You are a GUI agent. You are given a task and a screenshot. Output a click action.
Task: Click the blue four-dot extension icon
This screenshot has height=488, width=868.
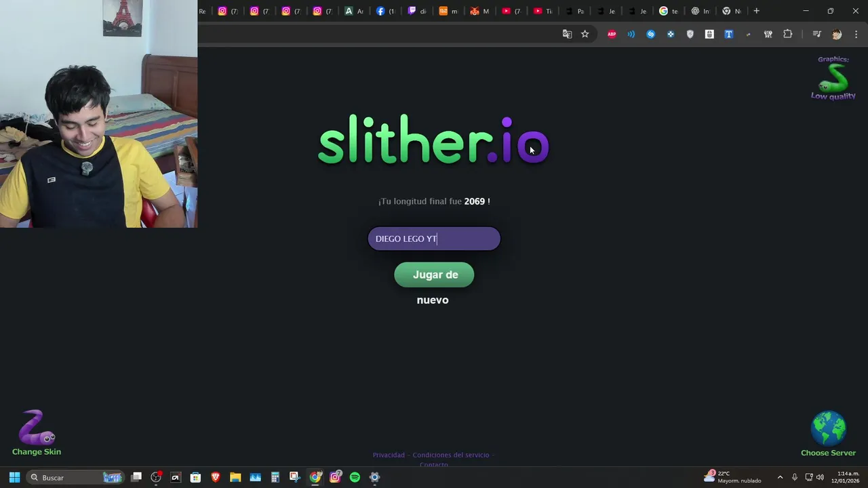(671, 34)
